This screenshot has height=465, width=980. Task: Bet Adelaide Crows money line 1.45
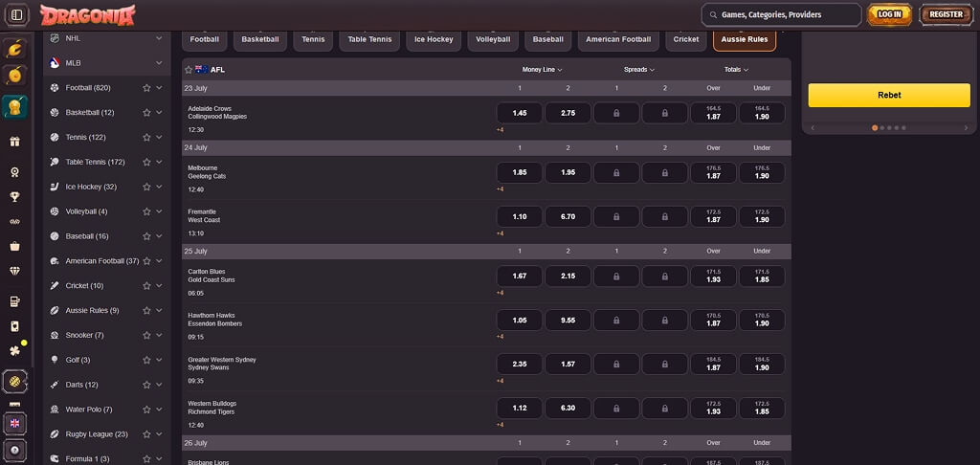(520, 113)
